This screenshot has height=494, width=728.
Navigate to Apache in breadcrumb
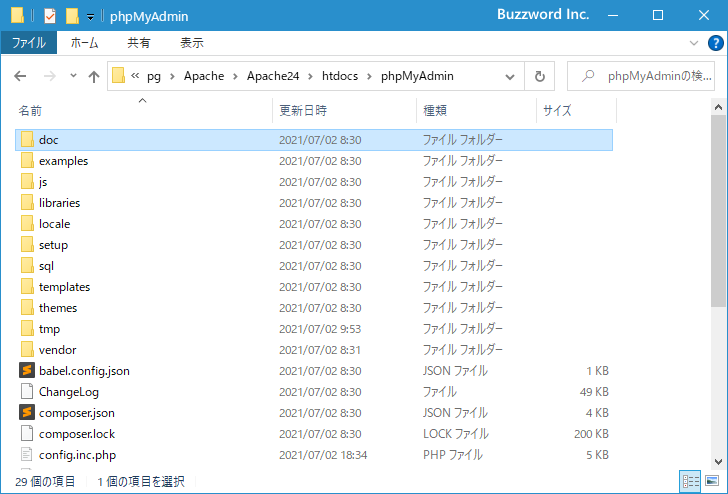coord(204,76)
